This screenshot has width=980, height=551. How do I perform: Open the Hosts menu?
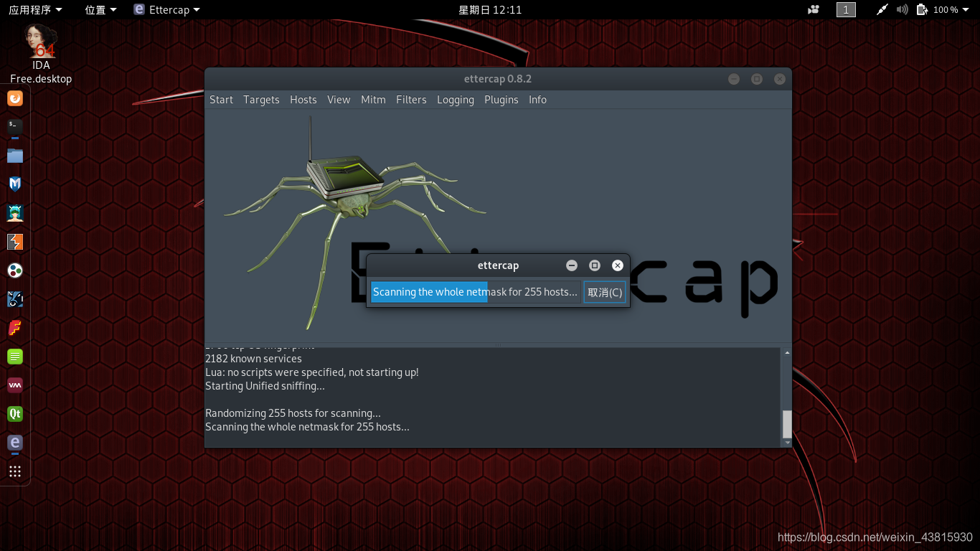pos(303,100)
